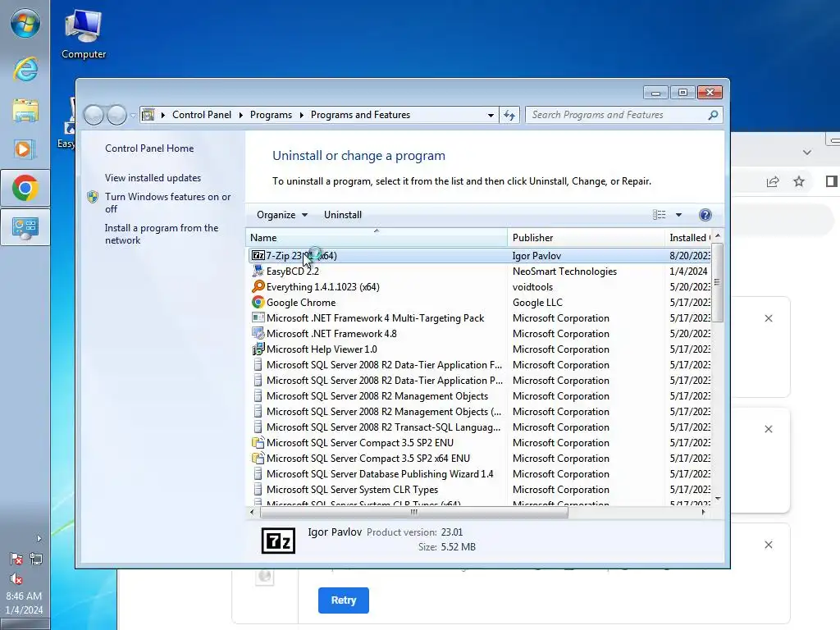Viewport: 840px width, 630px height.
Task: Click the voidtools publisher cell
Action: pyautogui.click(x=532, y=286)
